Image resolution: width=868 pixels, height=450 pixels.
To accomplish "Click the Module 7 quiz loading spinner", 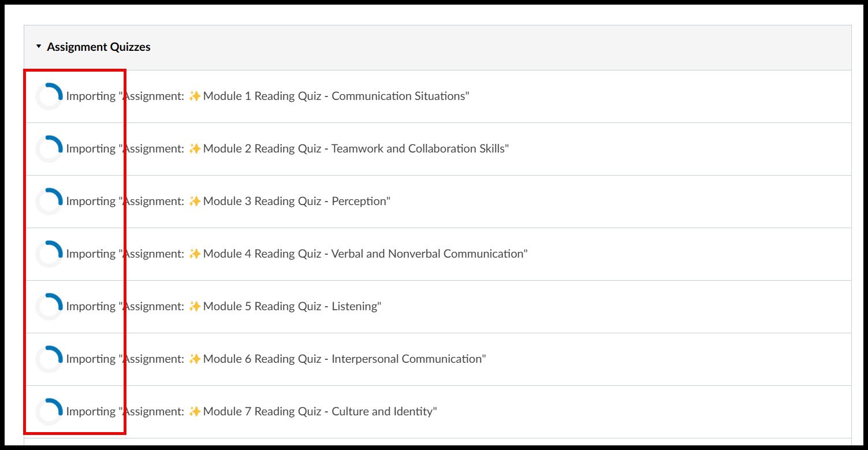I will click(49, 411).
